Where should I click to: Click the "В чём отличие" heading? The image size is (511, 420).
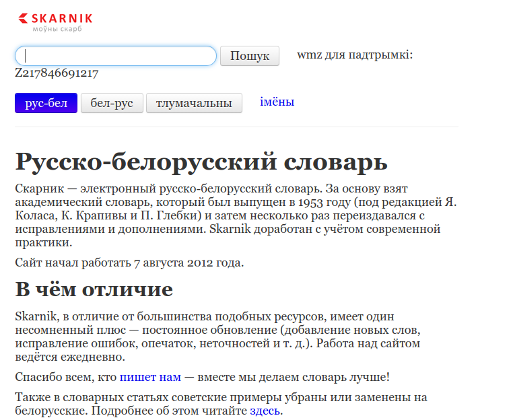coord(94,289)
